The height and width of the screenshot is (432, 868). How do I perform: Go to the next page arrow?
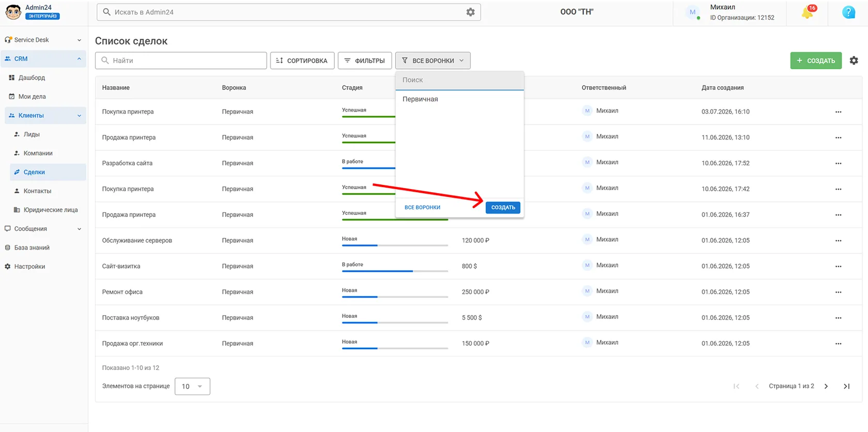[826, 386]
